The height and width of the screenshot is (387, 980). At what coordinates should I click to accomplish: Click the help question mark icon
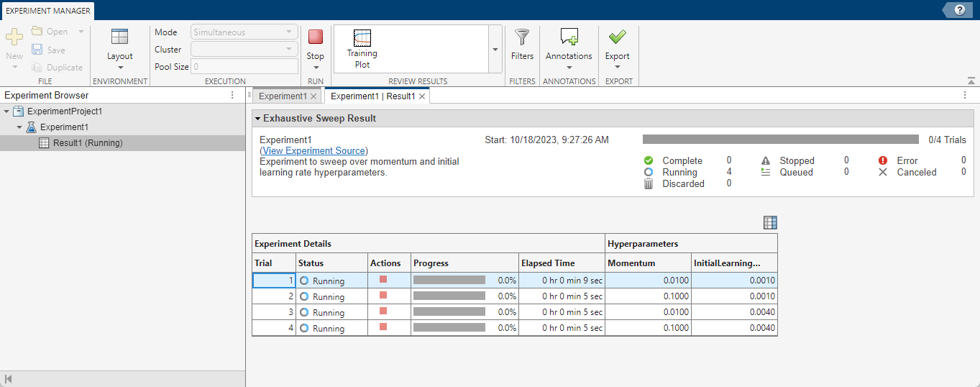click(960, 10)
